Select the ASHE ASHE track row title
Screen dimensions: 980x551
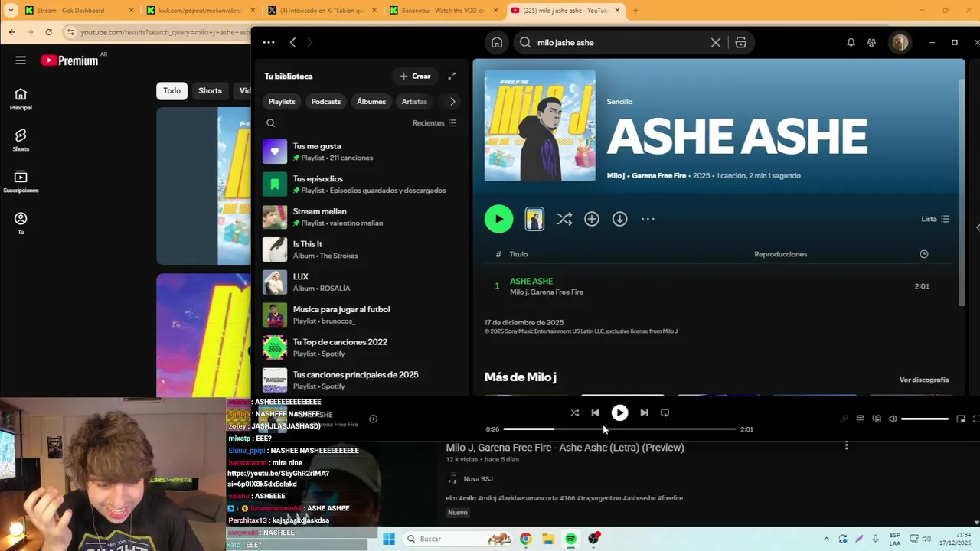click(531, 282)
